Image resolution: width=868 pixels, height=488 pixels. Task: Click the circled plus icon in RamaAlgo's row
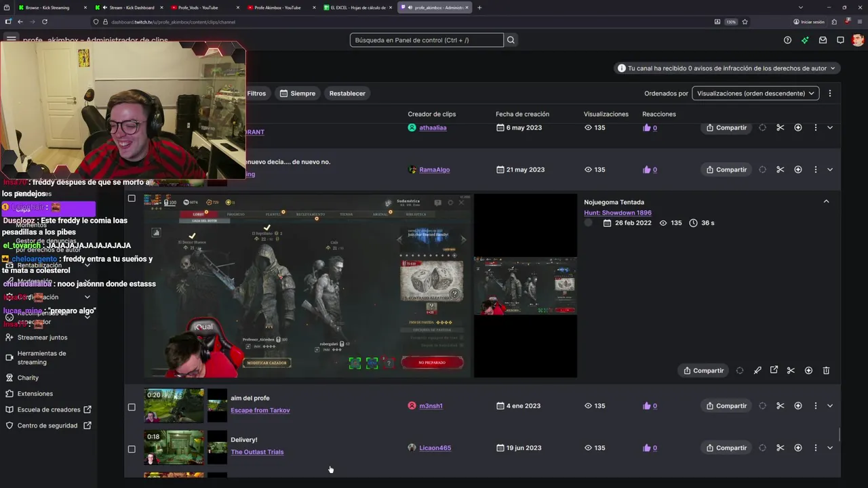click(x=797, y=169)
